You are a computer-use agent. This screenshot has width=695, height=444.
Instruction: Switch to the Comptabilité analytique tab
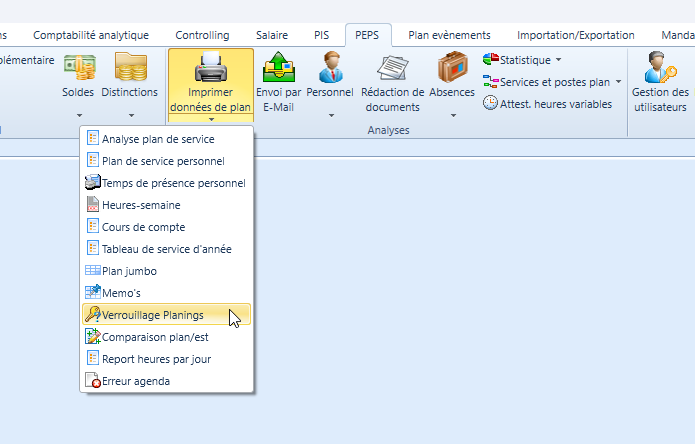pyautogui.click(x=91, y=35)
